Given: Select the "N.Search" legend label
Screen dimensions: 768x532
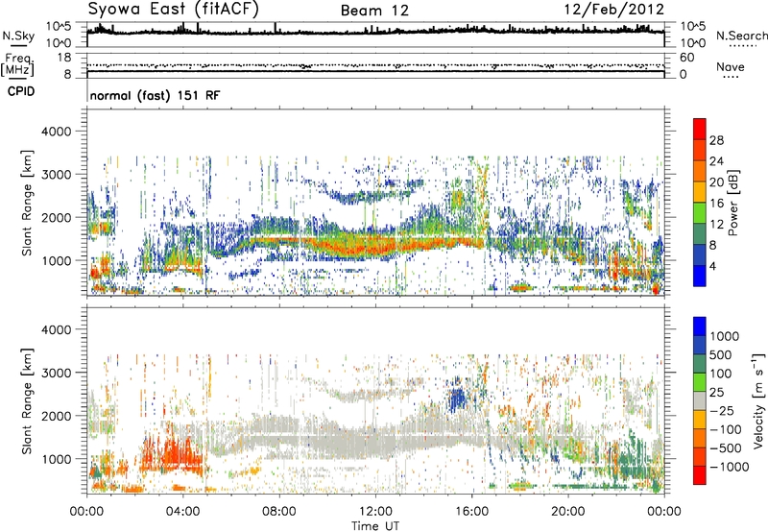Looking at the screenshot, I should click(x=741, y=36).
